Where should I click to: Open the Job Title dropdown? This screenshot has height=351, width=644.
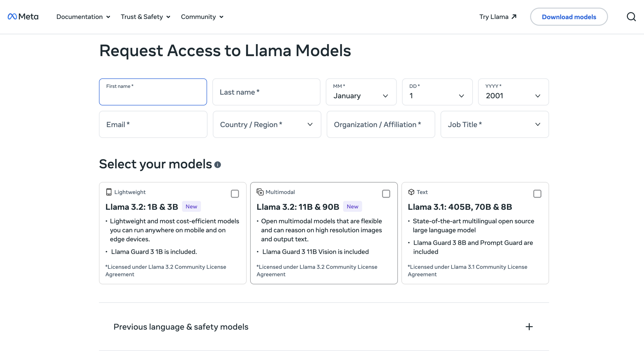[x=495, y=124]
